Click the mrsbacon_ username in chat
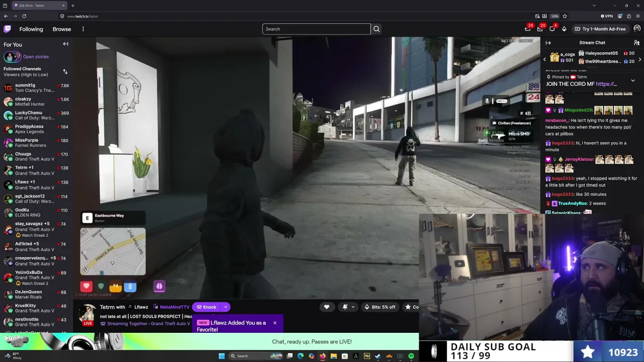This screenshot has width=644, height=362. (557, 121)
